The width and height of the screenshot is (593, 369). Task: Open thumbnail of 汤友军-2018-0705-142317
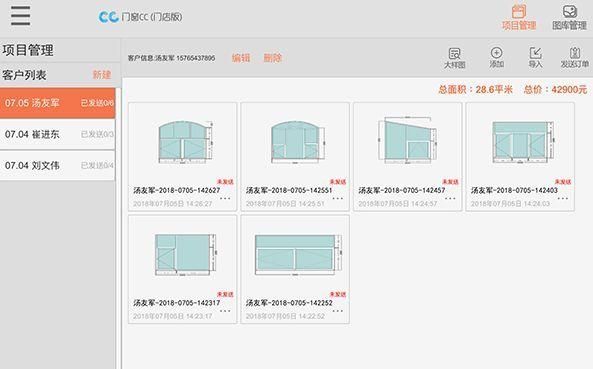pos(186,254)
